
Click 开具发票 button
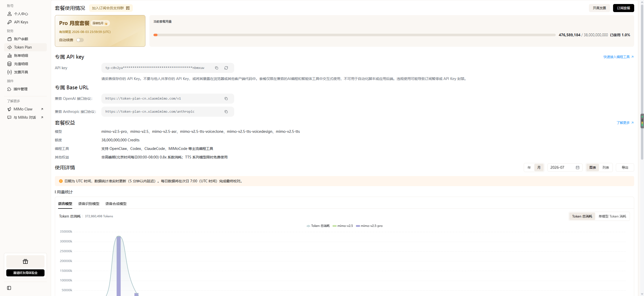click(x=599, y=8)
